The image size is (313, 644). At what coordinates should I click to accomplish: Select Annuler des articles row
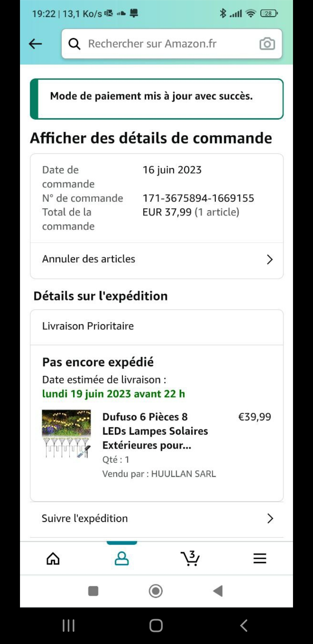tap(157, 259)
